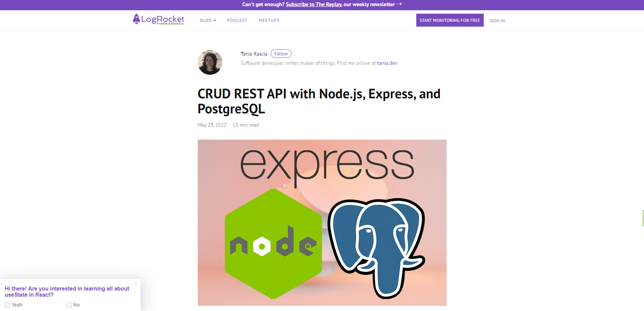Open the BLOG dropdown menu
The height and width of the screenshot is (311, 644).
pyautogui.click(x=208, y=20)
